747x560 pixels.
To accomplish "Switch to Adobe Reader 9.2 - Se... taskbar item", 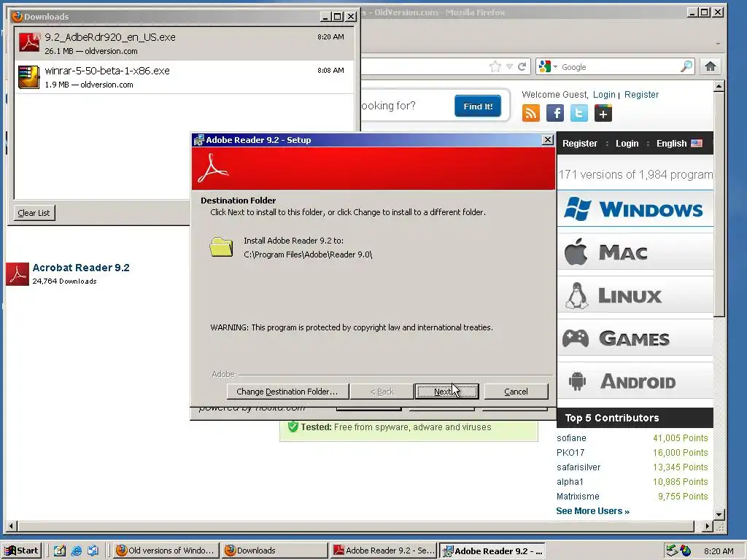I will (x=384, y=551).
